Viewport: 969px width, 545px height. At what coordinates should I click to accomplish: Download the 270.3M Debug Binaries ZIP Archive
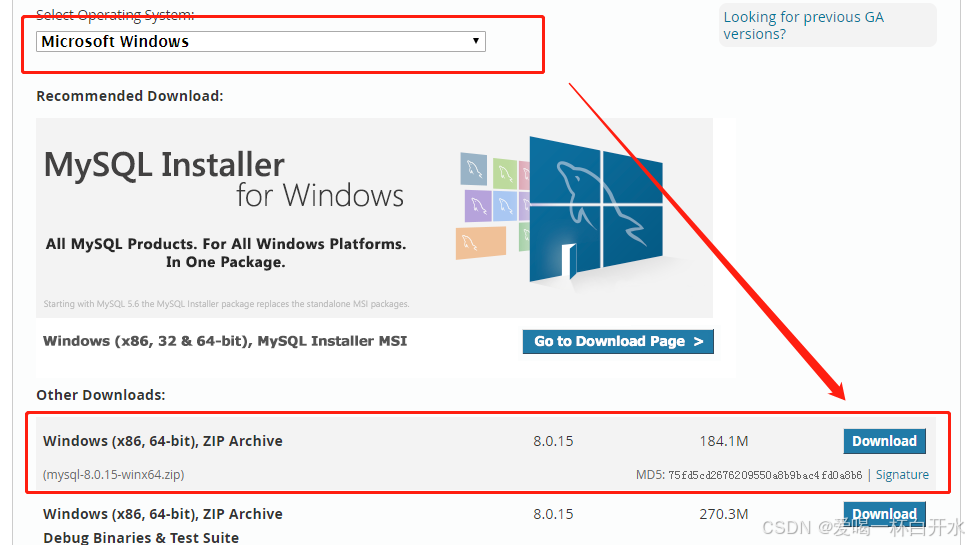(884, 513)
